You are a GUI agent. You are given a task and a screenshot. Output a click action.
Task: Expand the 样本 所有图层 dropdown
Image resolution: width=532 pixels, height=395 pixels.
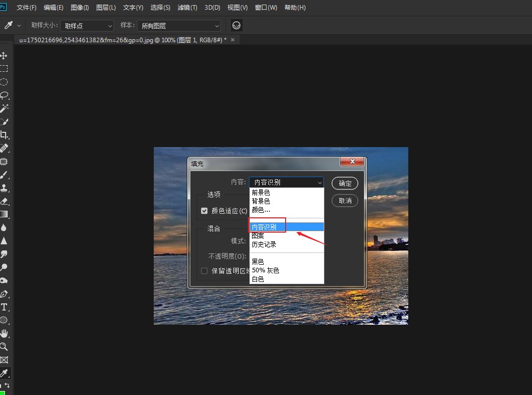coord(181,25)
